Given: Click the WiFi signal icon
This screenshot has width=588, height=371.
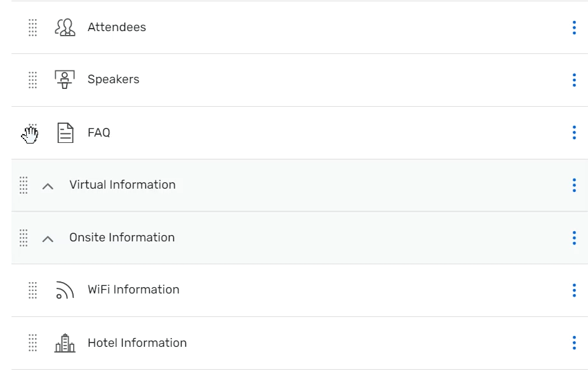Looking at the screenshot, I should (66, 290).
